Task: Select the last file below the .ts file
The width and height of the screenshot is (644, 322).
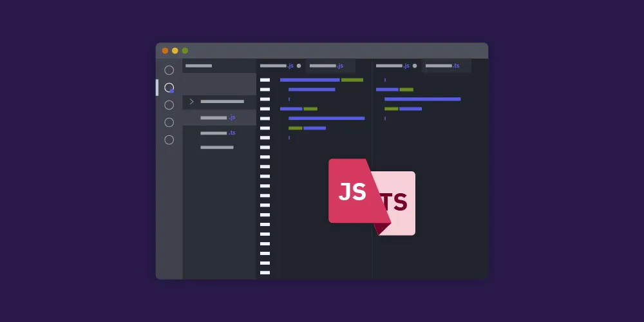Action: [x=217, y=147]
